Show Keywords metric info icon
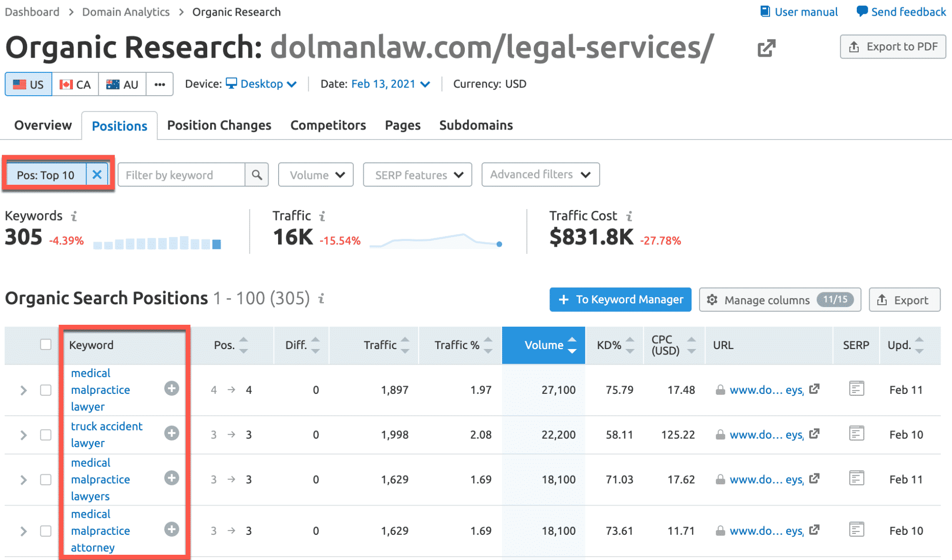The width and height of the screenshot is (952, 560). point(74,216)
